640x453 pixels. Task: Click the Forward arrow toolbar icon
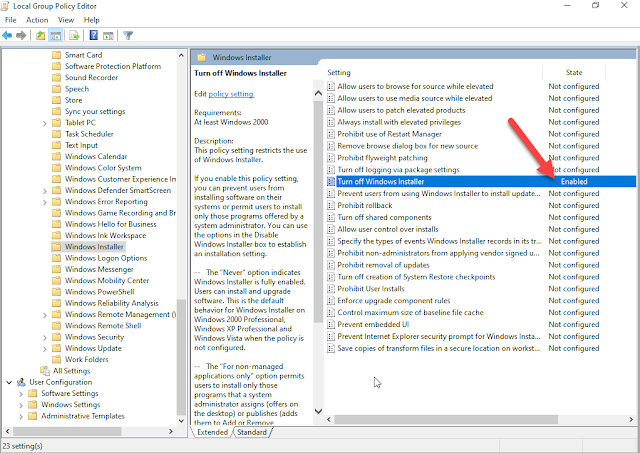click(x=21, y=36)
